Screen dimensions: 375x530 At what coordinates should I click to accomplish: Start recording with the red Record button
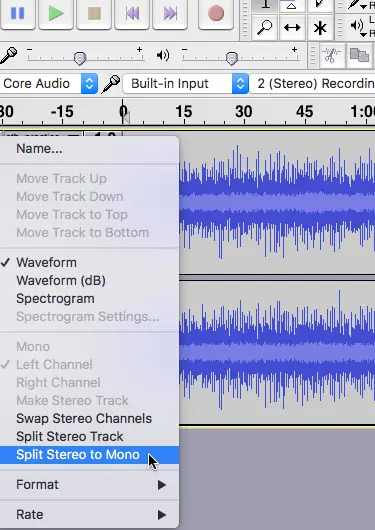[x=216, y=14]
